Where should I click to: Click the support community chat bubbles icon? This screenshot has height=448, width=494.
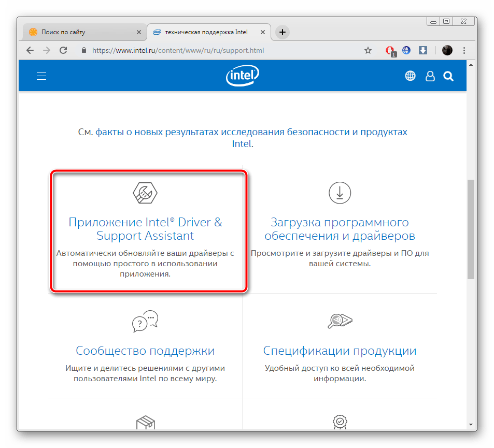[145, 321]
